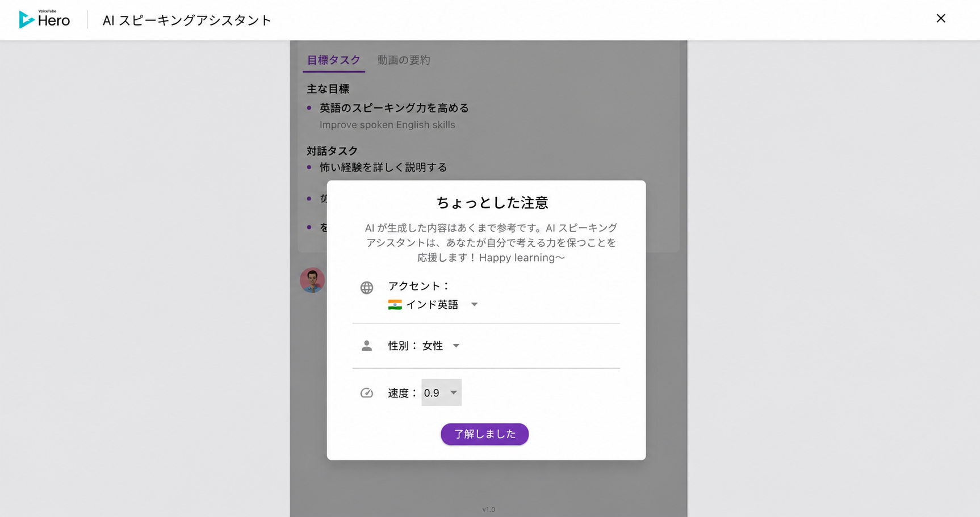Image resolution: width=980 pixels, height=517 pixels.
Task: Click the 対話タスク heading
Action: click(332, 151)
